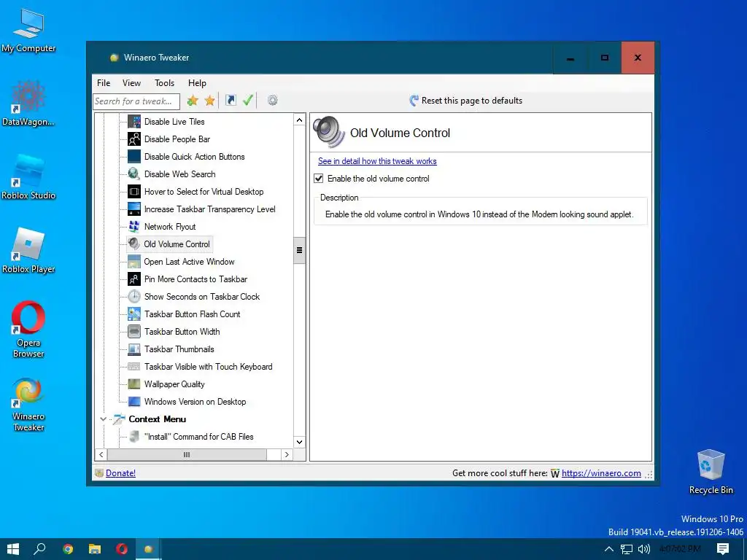
Task: Open File Explorer from the taskbar
Action: [95, 549]
